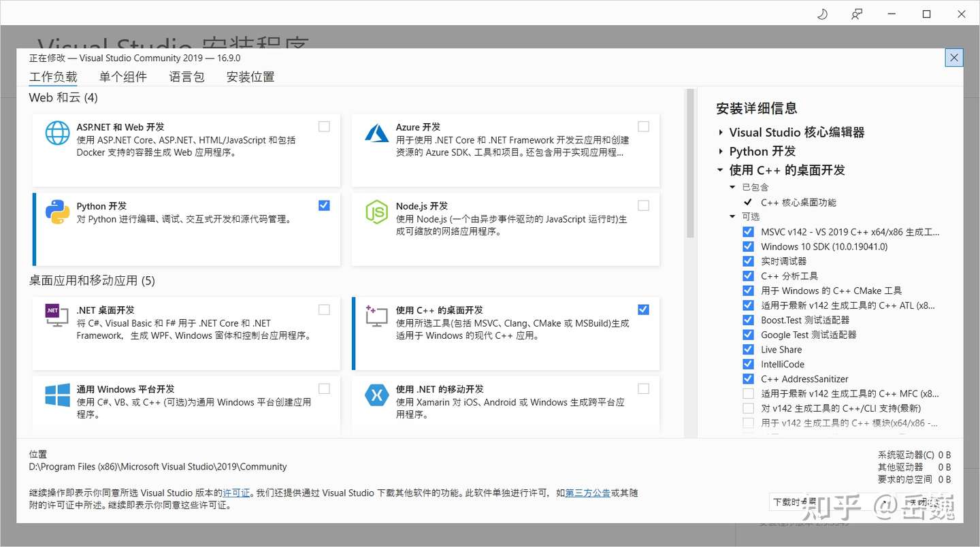The height and width of the screenshot is (547, 980).
Task: Uncheck the Python 开发 workload checkbox
Action: [x=324, y=205]
